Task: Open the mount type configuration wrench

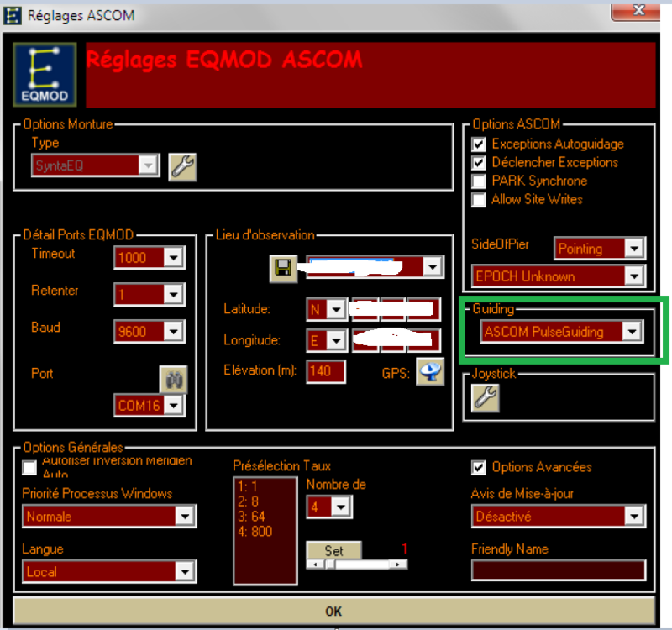Action: click(183, 167)
